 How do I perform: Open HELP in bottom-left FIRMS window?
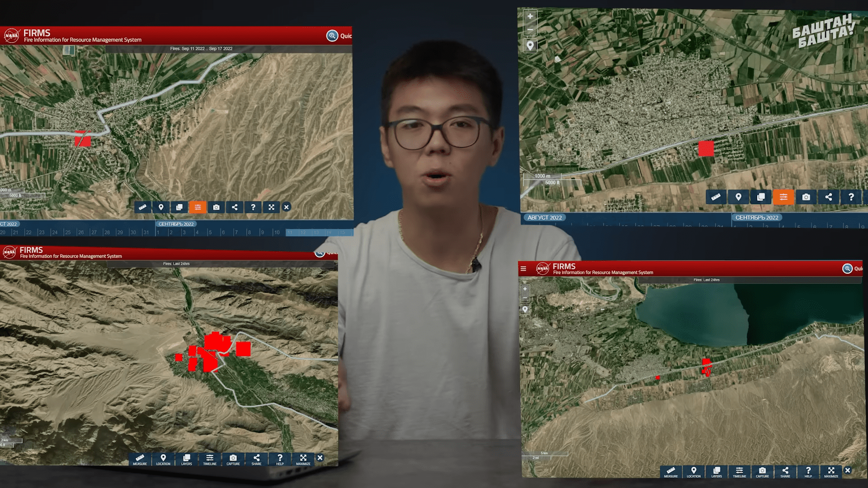[280, 460]
